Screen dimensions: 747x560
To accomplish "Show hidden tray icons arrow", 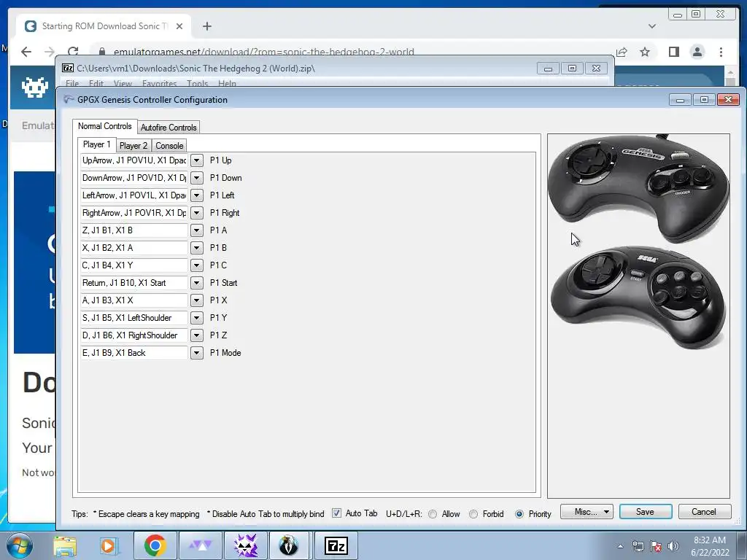I will point(620,546).
